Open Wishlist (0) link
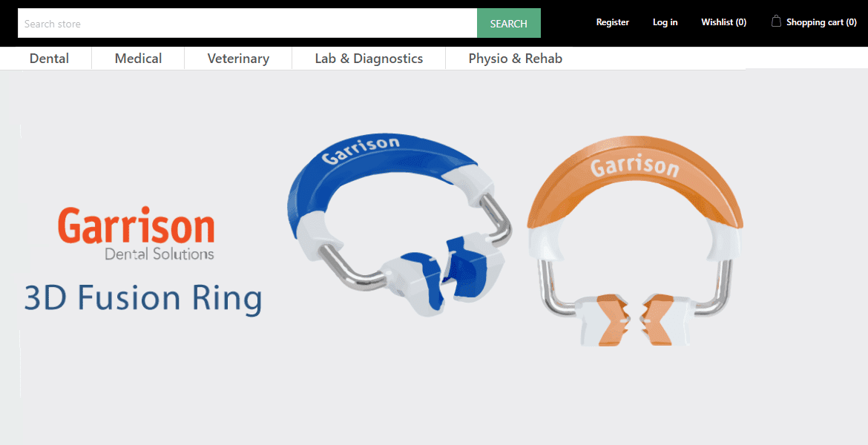The height and width of the screenshot is (445, 868). [723, 22]
